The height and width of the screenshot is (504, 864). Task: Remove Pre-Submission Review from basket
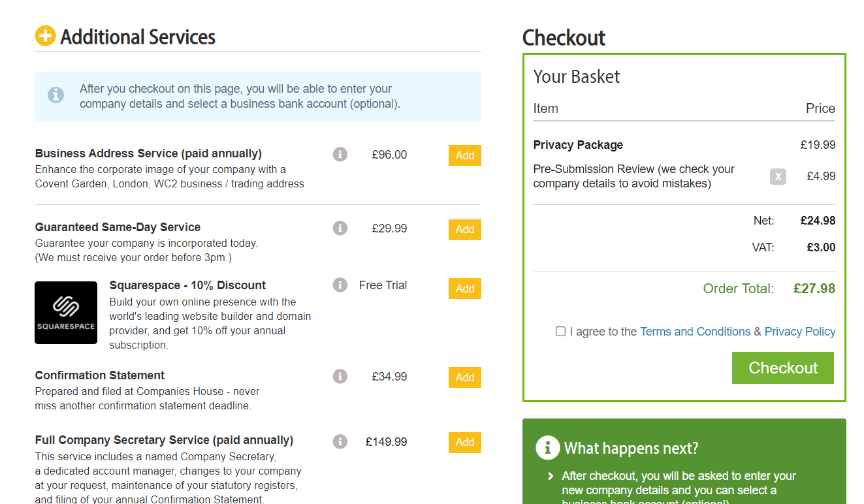[778, 176]
